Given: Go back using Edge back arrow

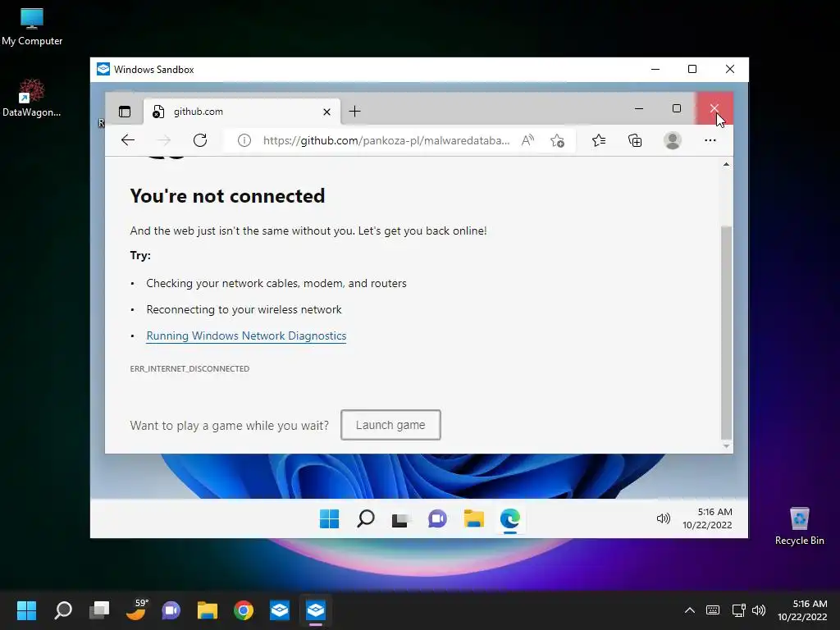Looking at the screenshot, I should [128, 140].
